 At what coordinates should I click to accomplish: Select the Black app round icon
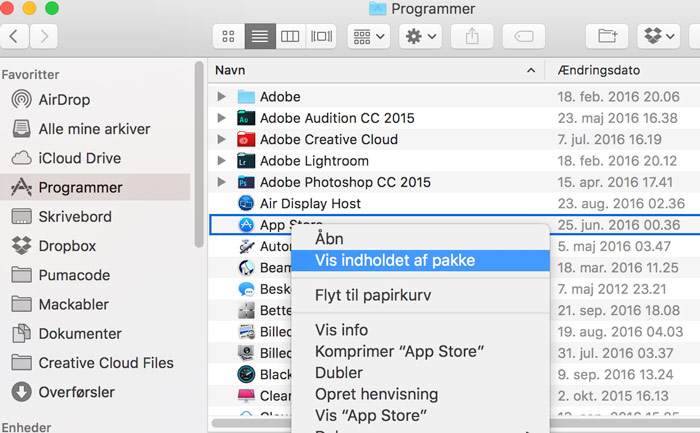[246, 375]
